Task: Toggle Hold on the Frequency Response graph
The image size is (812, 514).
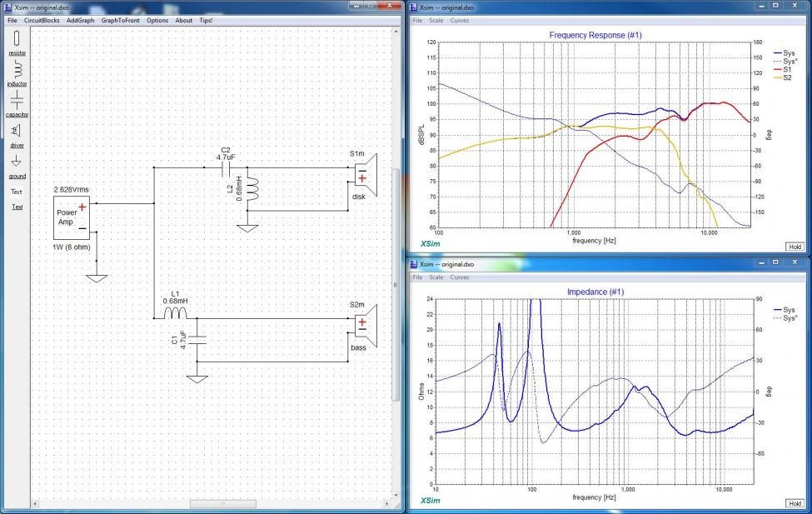Action: click(x=795, y=247)
